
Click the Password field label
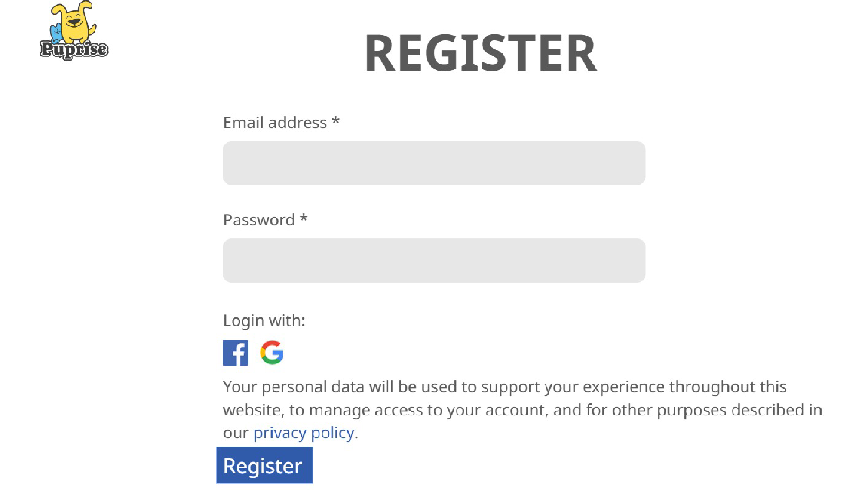pos(259,220)
